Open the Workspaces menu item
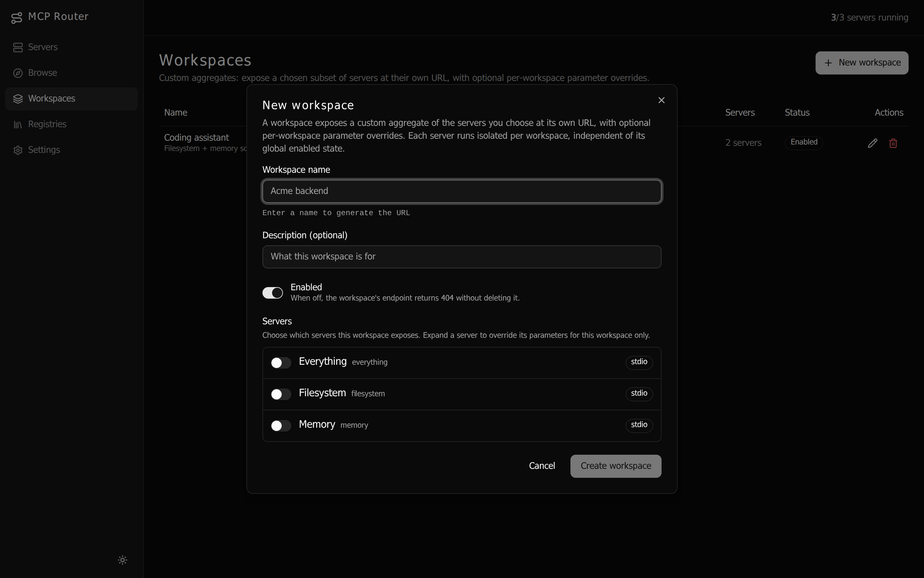 72,99
